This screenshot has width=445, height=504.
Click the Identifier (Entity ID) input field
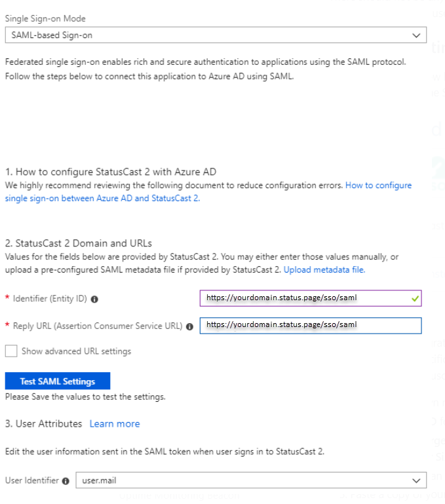click(311, 298)
